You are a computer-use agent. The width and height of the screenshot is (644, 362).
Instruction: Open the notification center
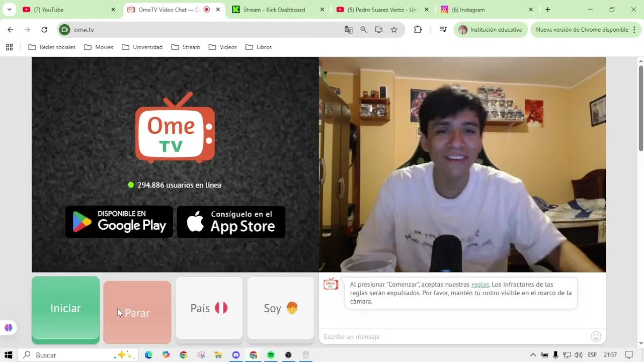point(628,355)
